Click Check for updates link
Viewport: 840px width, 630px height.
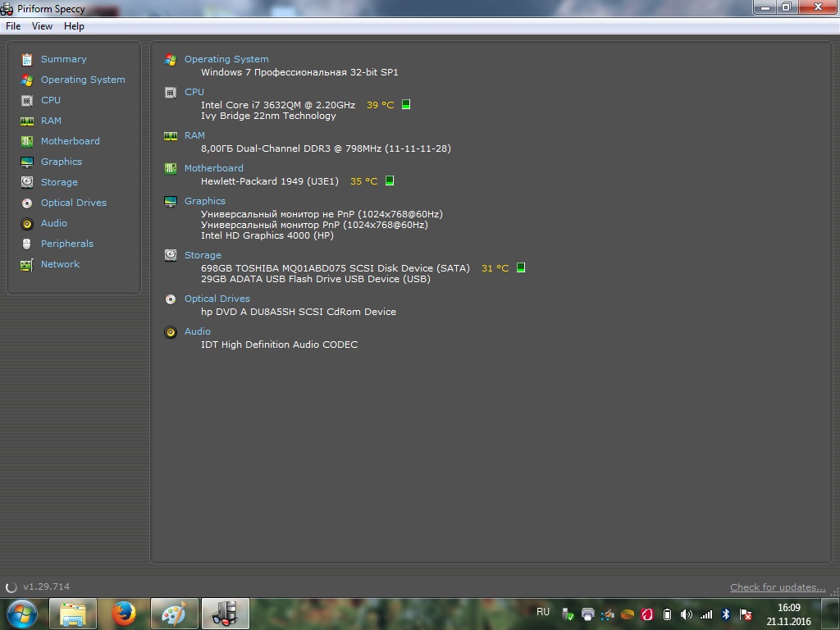778,587
